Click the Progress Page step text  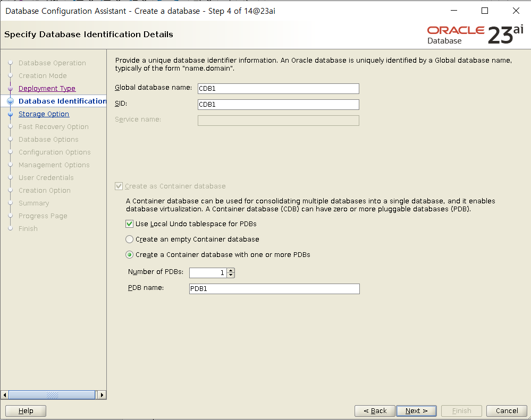(x=43, y=216)
